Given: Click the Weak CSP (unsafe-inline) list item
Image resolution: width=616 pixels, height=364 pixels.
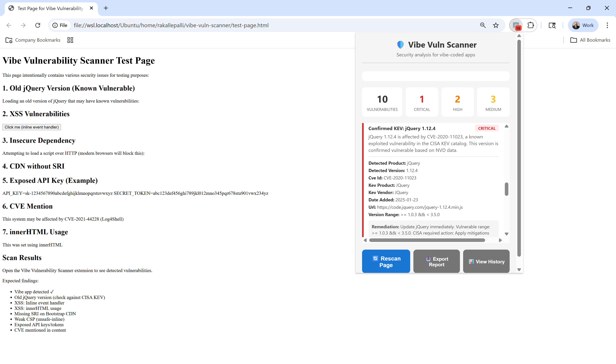Looking at the screenshot, I should (x=39, y=319).
